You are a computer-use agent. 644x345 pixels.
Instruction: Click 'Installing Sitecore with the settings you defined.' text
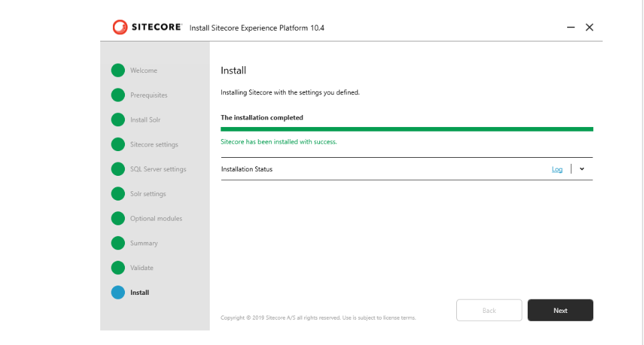click(290, 92)
